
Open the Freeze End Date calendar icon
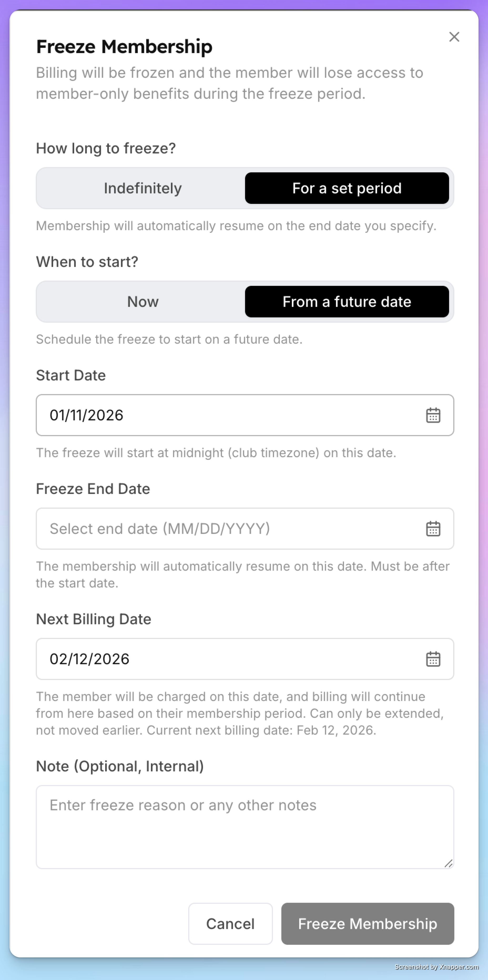433,528
